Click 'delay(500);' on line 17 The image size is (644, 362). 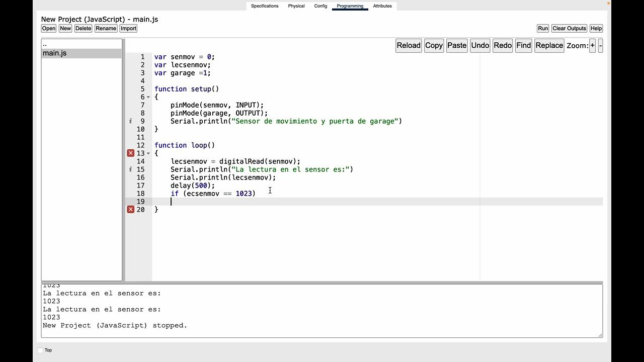pyautogui.click(x=193, y=186)
